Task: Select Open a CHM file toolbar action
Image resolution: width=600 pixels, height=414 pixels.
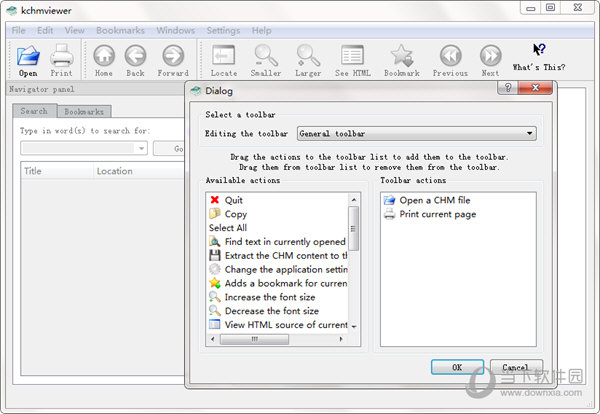Action: pos(458,200)
